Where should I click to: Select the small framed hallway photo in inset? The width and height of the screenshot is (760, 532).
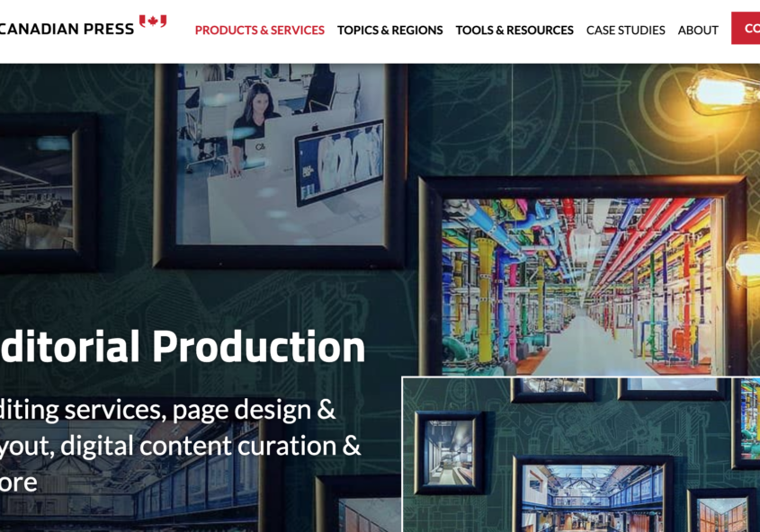pos(449,454)
